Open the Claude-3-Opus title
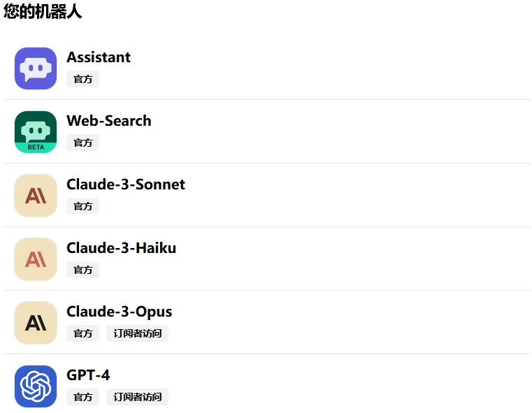Screen dimensions: 532x413 tap(120, 312)
